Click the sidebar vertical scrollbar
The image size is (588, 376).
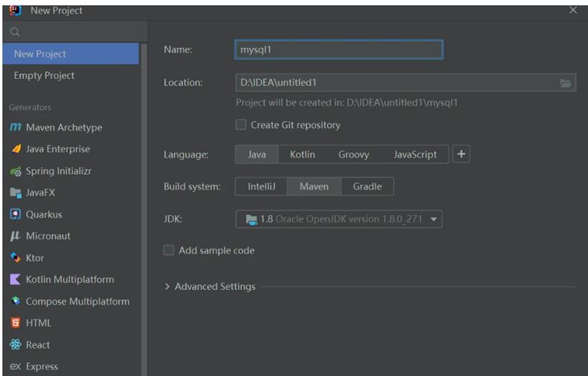144,210
